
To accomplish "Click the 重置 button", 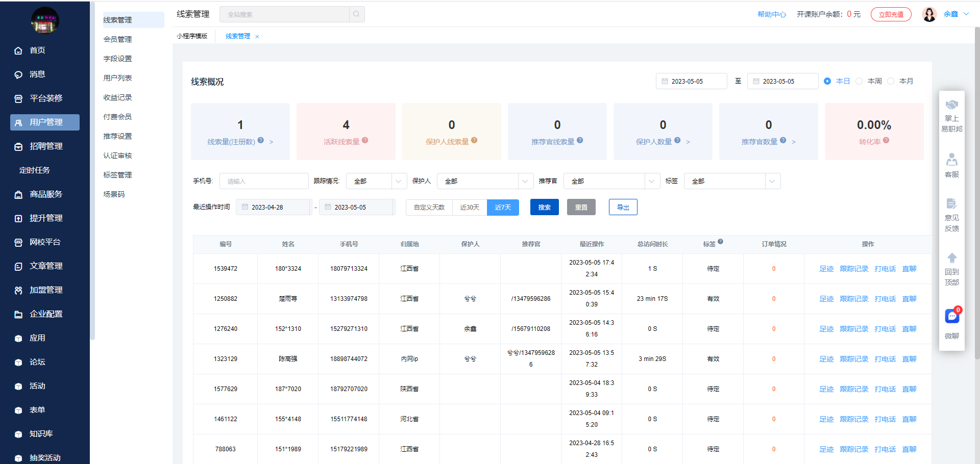I will [581, 208].
